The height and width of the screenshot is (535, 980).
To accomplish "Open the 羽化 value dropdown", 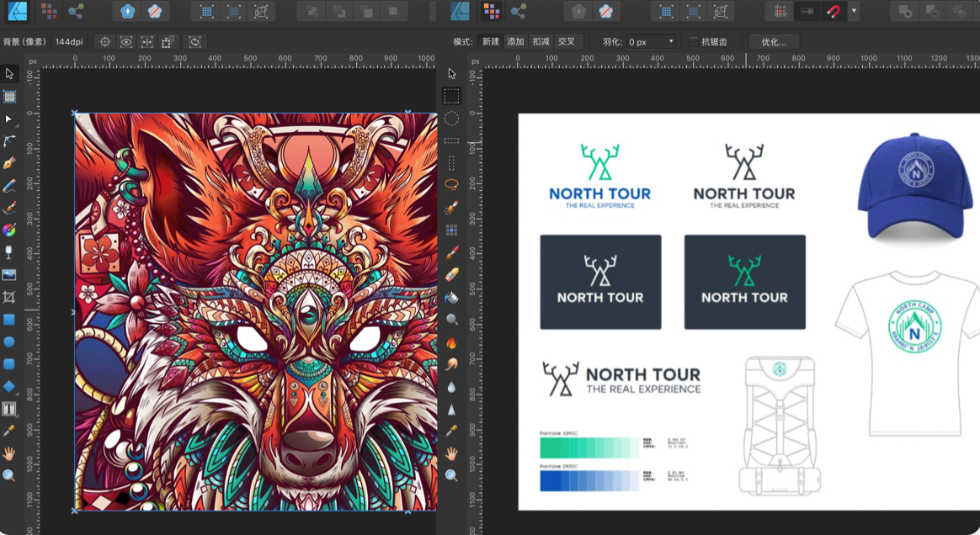I will click(671, 42).
